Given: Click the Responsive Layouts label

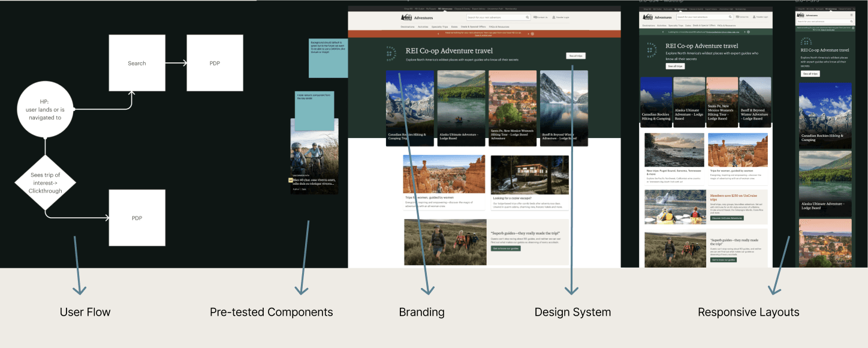Looking at the screenshot, I should [x=749, y=312].
